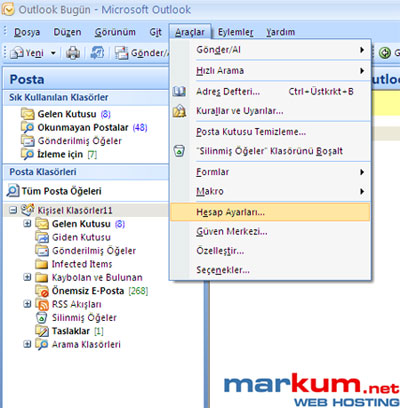Select Arama Klasörleri folder
The height and width of the screenshot is (408, 400).
[x=86, y=344]
